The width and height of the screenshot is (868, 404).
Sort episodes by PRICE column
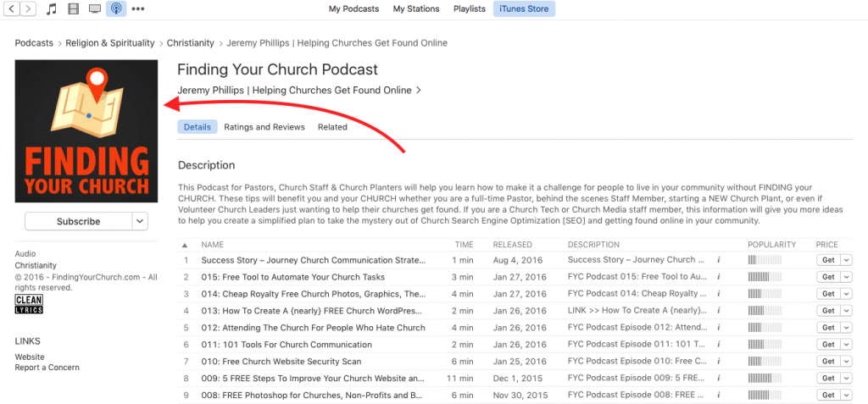click(x=827, y=245)
